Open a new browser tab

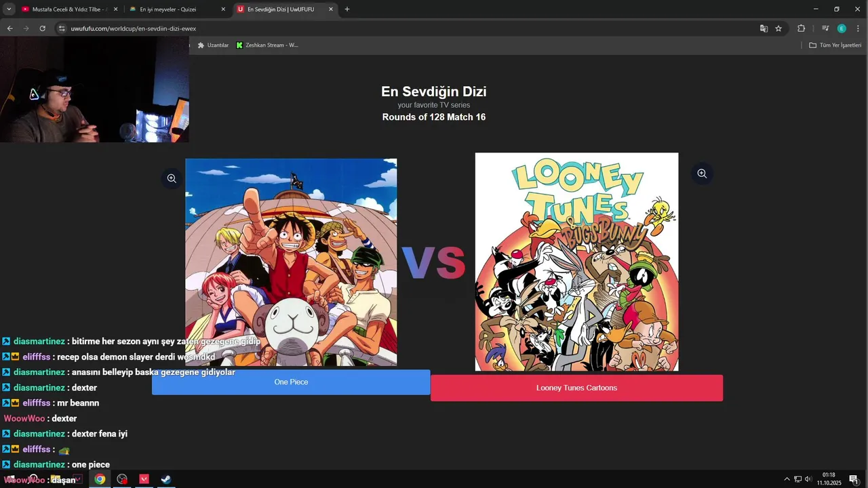point(347,9)
